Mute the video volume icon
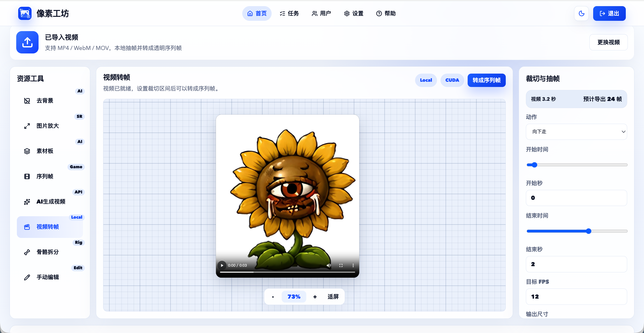Image resolution: width=644 pixels, height=333 pixels. [329, 266]
